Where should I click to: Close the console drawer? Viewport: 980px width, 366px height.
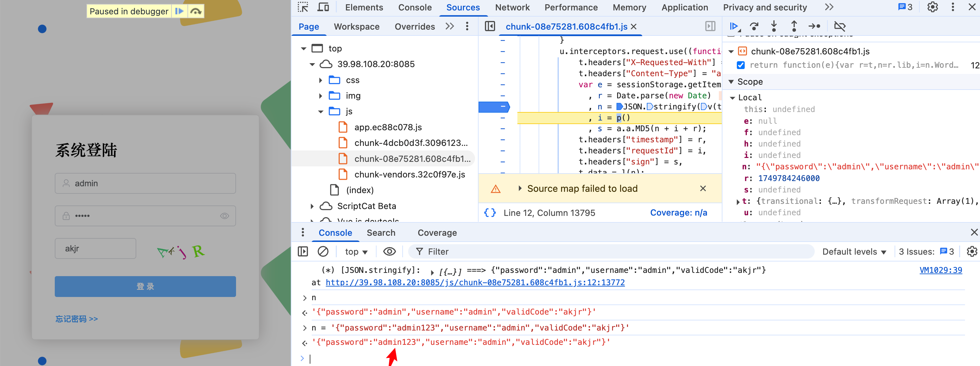[x=974, y=232]
